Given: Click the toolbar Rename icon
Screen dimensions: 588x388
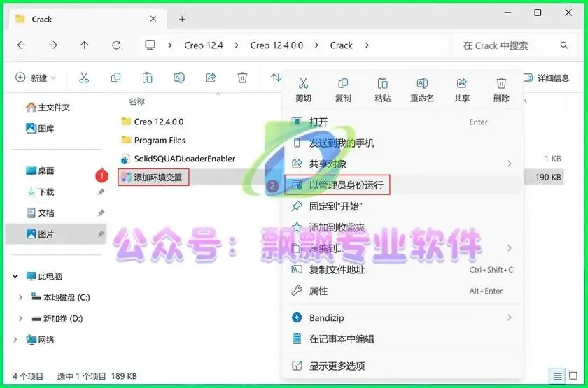Looking at the screenshot, I should [x=179, y=78].
